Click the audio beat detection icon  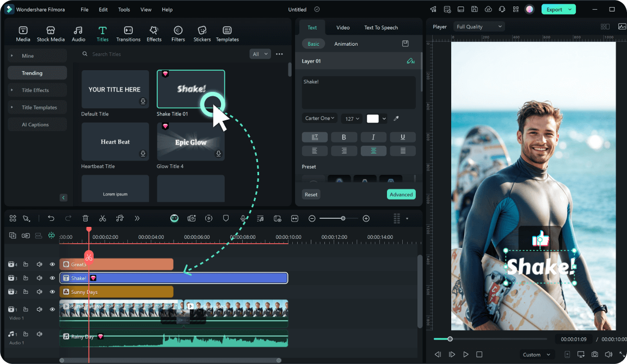pyautogui.click(x=120, y=218)
